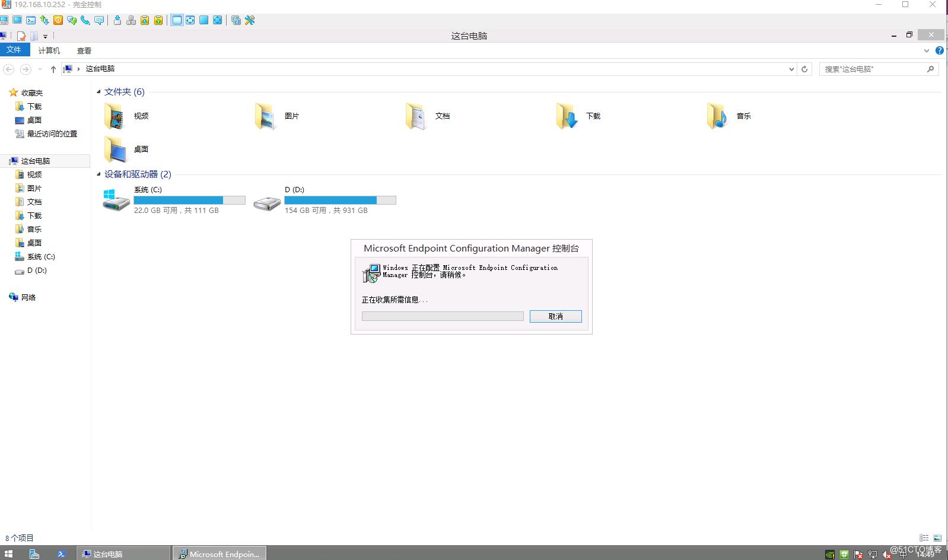Open the 文件 ribbon tab
Viewport: 948px width, 560px height.
[14, 50]
